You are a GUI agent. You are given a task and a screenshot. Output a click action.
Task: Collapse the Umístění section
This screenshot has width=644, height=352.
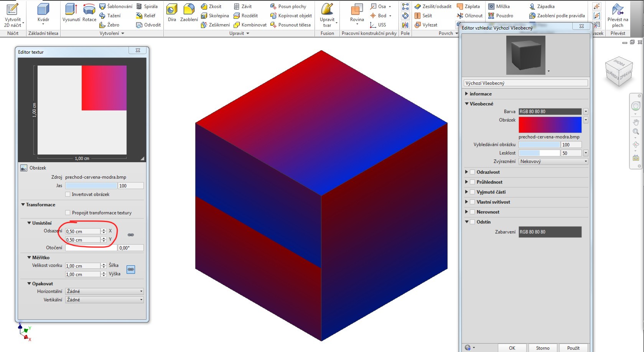[29, 223]
